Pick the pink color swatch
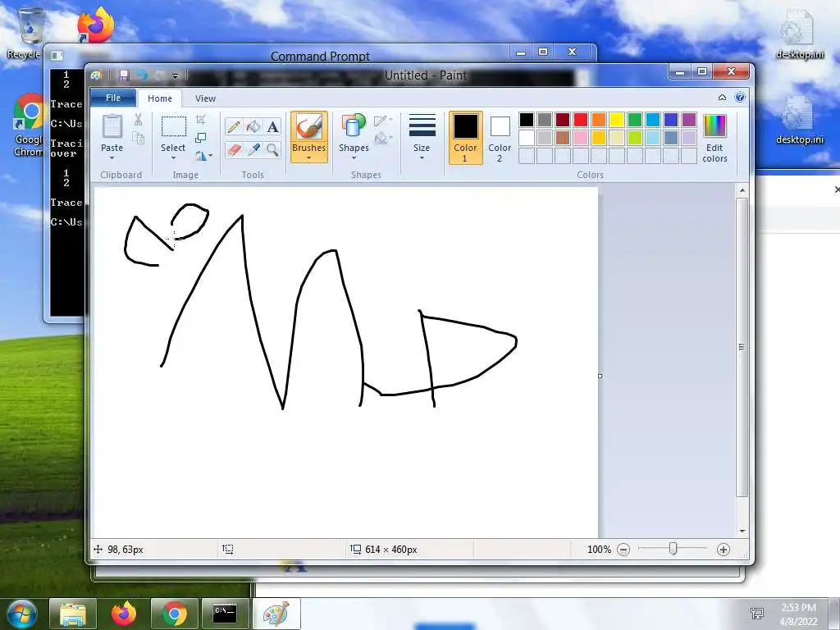The height and width of the screenshot is (630, 840). pyautogui.click(x=581, y=138)
